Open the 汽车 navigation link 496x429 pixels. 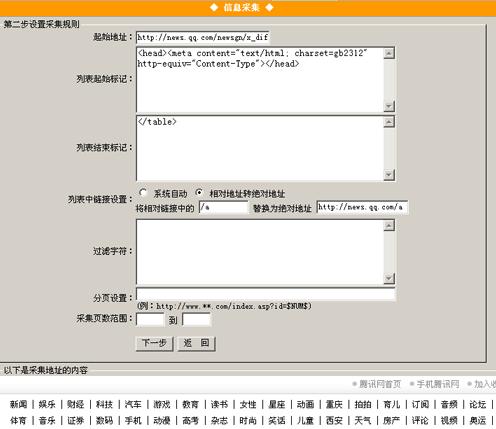tap(133, 404)
